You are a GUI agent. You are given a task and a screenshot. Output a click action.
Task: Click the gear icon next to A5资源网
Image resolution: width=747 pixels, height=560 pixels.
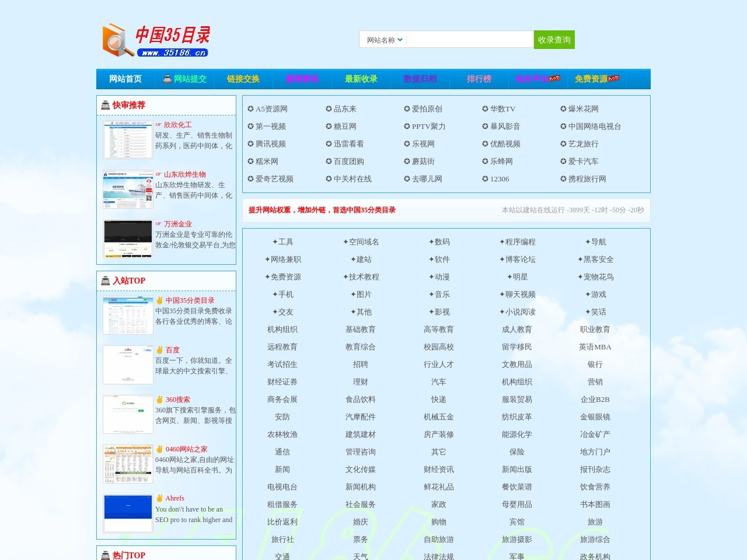coord(251,108)
